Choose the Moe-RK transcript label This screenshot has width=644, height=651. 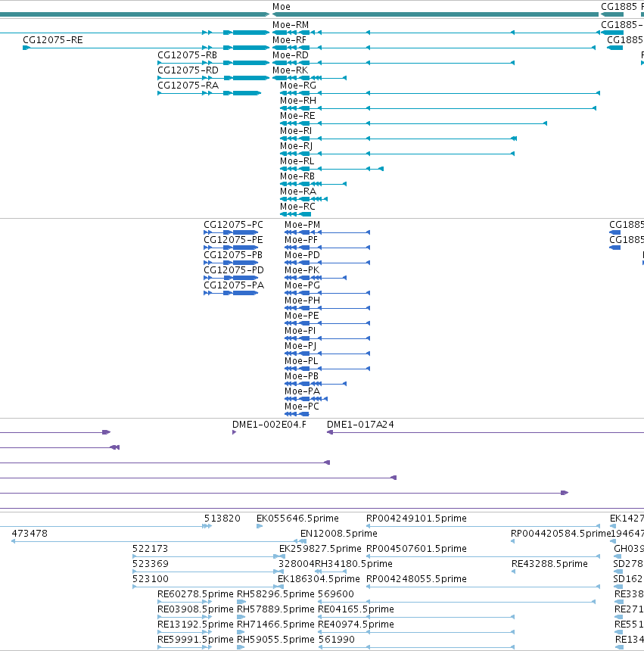click(290, 70)
